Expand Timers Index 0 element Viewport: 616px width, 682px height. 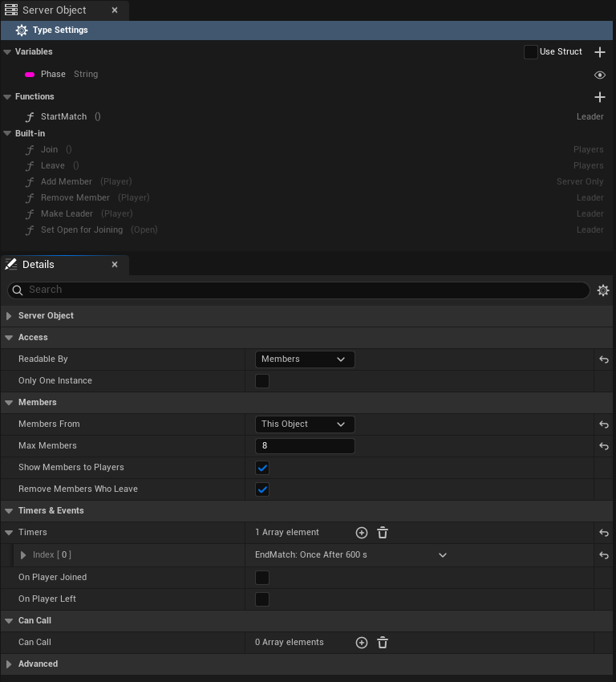click(23, 555)
